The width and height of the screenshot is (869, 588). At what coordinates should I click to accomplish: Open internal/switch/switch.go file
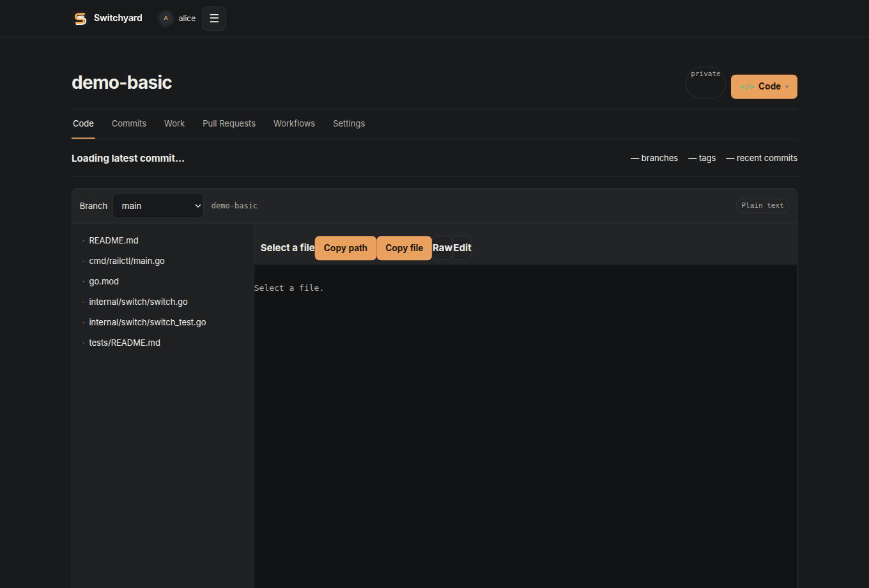click(x=138, y=302)
